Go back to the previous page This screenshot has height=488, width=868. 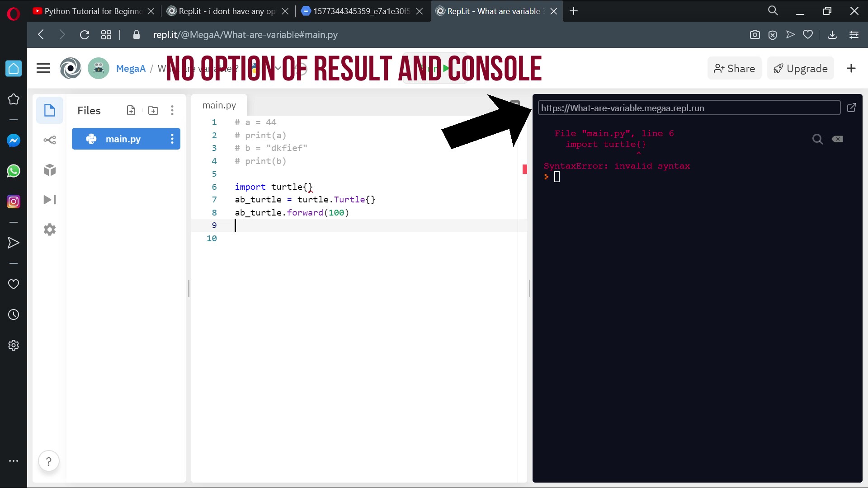pyautogui.click(x=41, y=35)
